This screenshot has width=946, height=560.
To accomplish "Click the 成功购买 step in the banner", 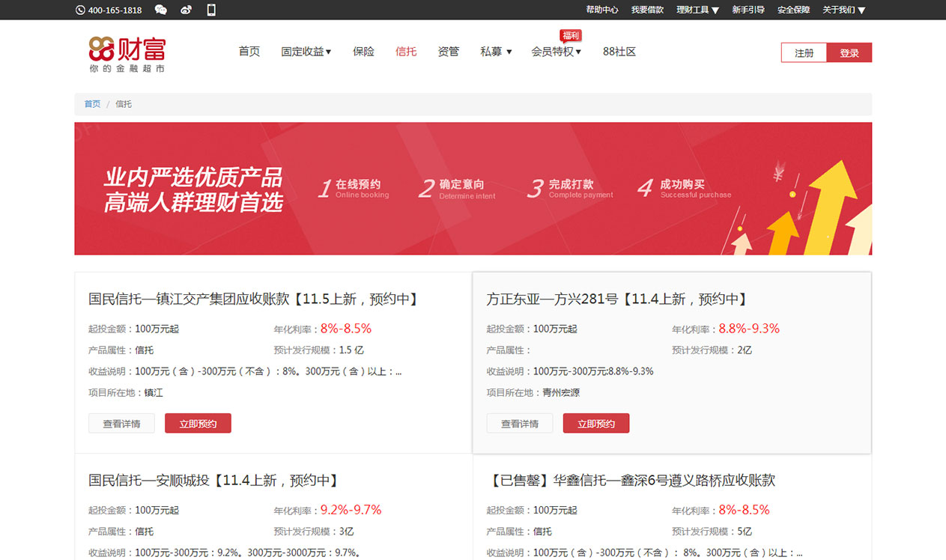I will pos(684,188).
